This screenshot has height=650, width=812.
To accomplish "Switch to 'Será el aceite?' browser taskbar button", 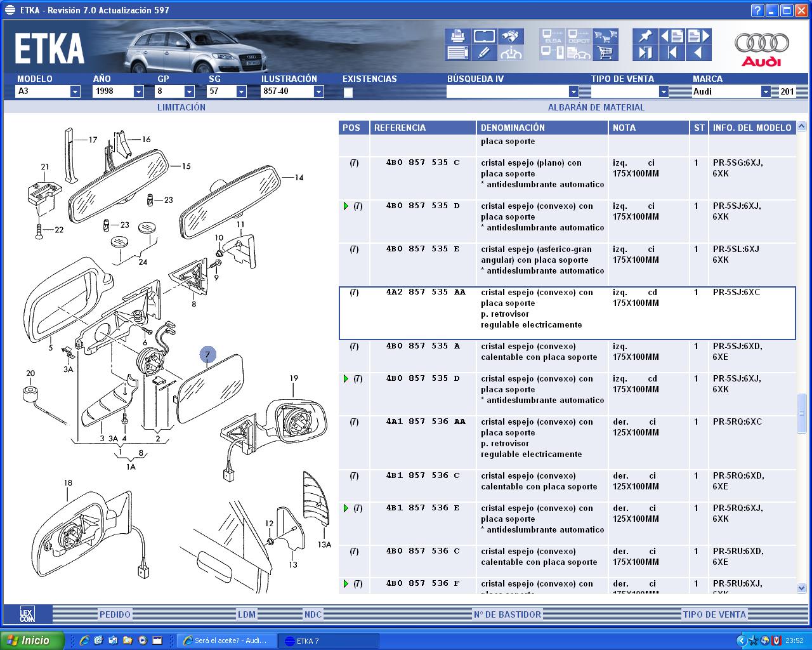I will click(x=226, y=640).
